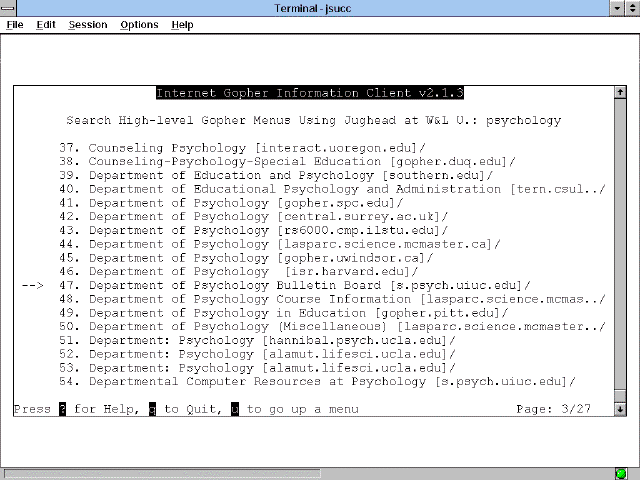Image resolution: width=640 pixels, height=480 pixels.
Task: Open the File menu
Action: pos(15,25)
